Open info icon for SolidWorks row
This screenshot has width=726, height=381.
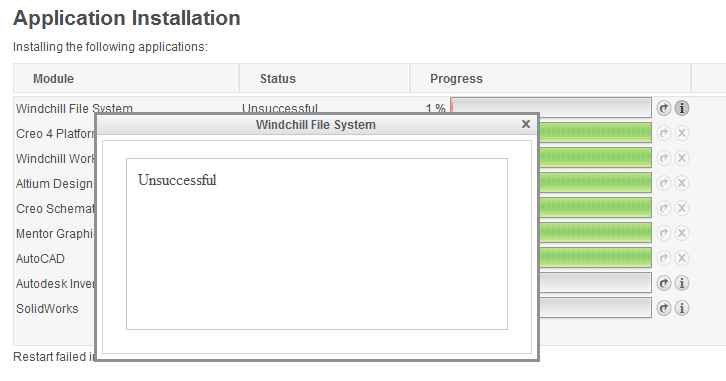click(682, 308)
